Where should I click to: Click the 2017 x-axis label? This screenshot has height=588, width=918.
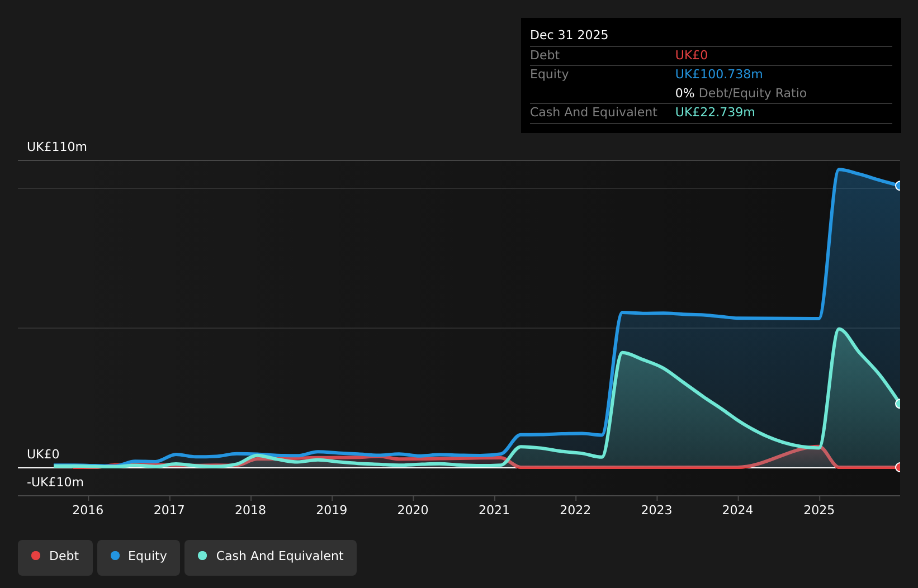169,510
